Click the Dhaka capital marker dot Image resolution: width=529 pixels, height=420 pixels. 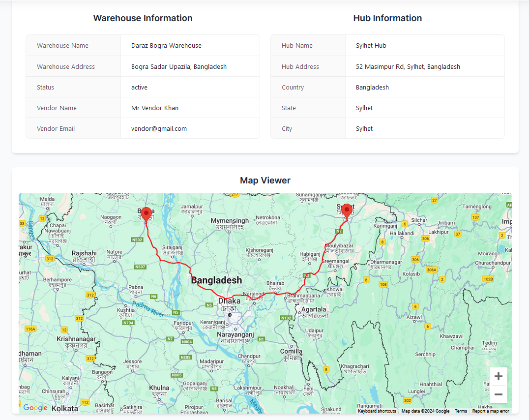[230, 315]
